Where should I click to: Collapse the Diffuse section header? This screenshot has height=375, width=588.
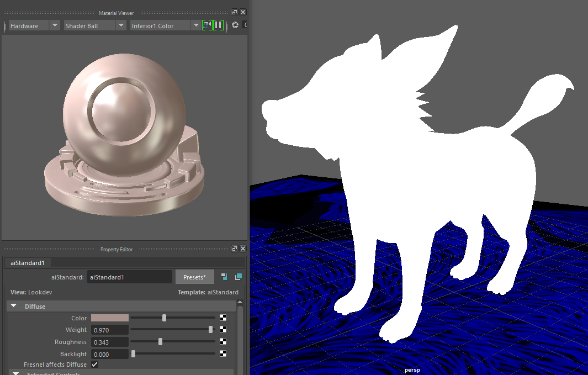13,305
